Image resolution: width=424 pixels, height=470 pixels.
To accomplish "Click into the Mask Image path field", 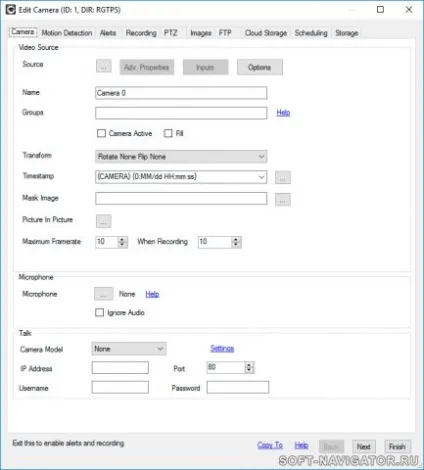I will coord(181,198).
